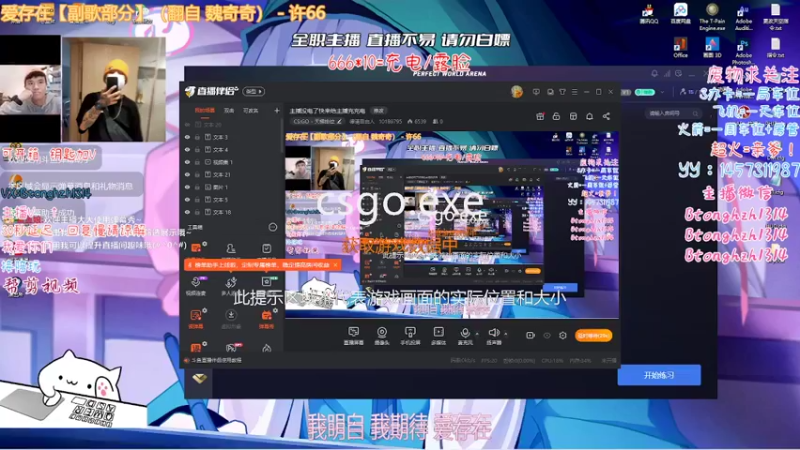
Task: Open the message icon in the title bar
Action: tap(536, 92)
